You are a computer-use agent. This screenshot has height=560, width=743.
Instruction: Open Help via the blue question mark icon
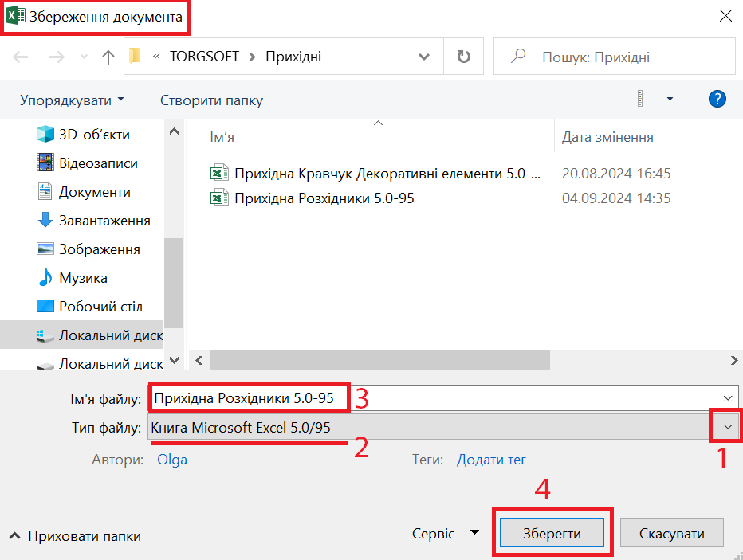[x=717, y=99]
